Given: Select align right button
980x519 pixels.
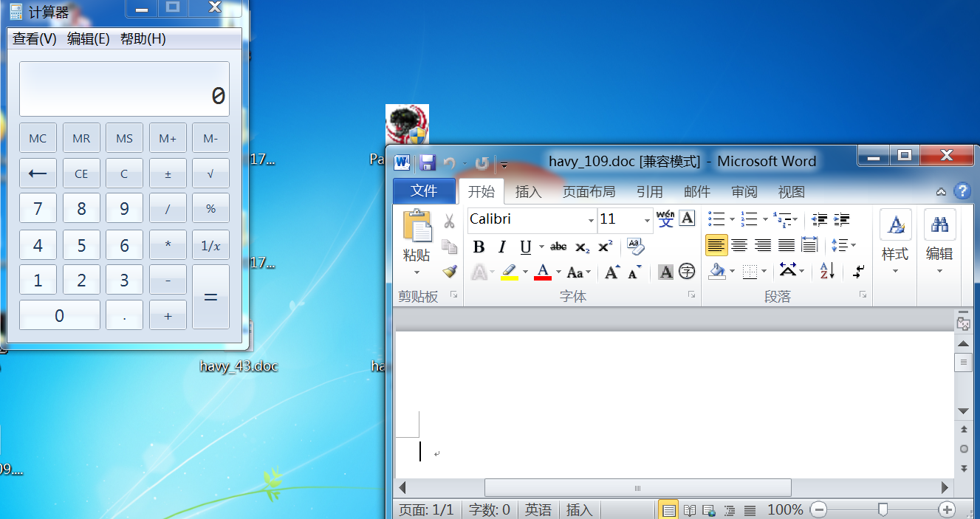Looking at the screenshot, I should click(763, 245).
